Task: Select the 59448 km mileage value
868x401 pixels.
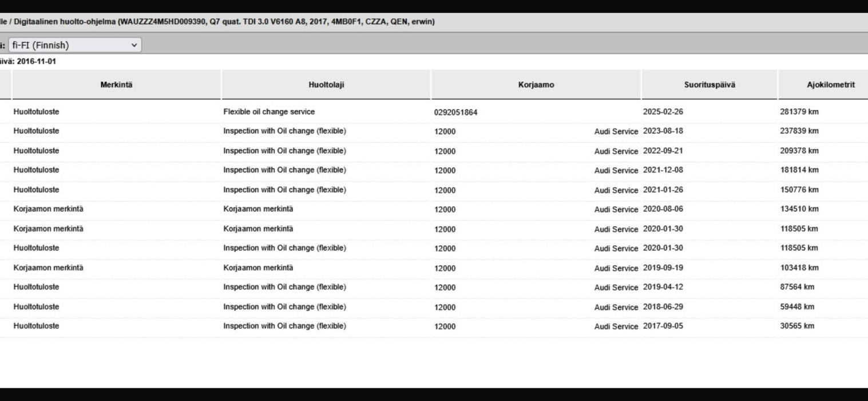Action: (796, 306)
